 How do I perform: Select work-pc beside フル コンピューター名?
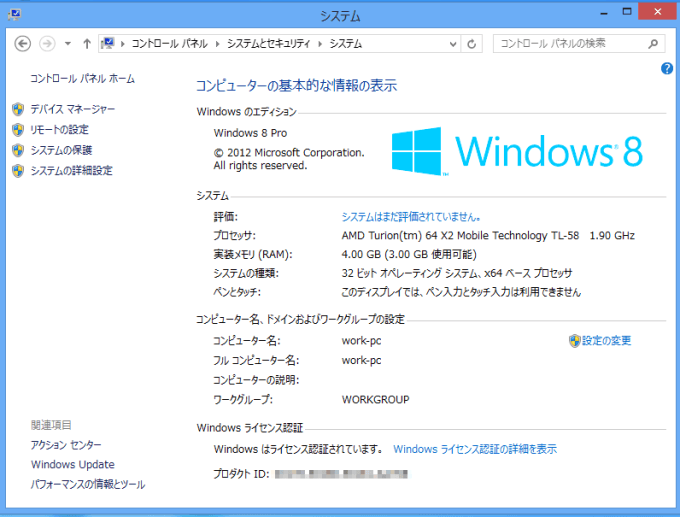[x=361, y=360]
